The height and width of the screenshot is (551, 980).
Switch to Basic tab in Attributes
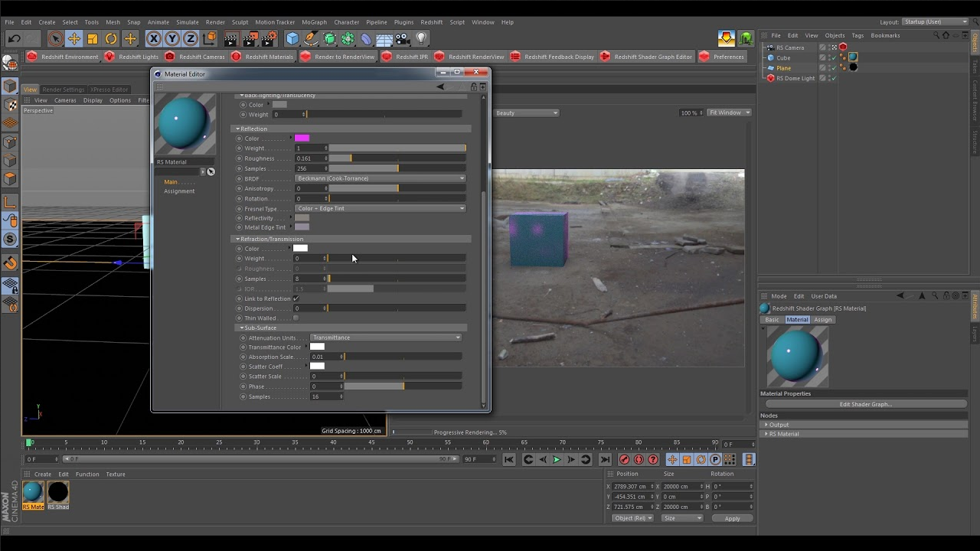[772, 320]
